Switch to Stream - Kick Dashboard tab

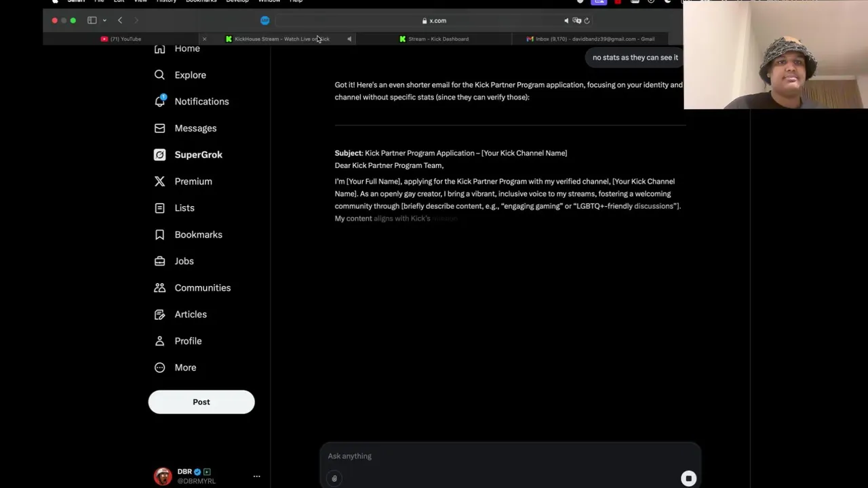(x=434, y=39)
